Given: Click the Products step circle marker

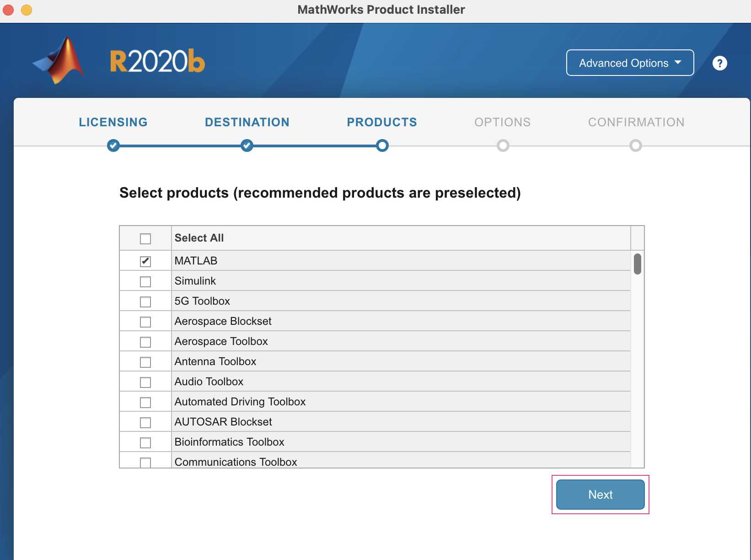Looking at the screenshot, I should coord(382,145).
